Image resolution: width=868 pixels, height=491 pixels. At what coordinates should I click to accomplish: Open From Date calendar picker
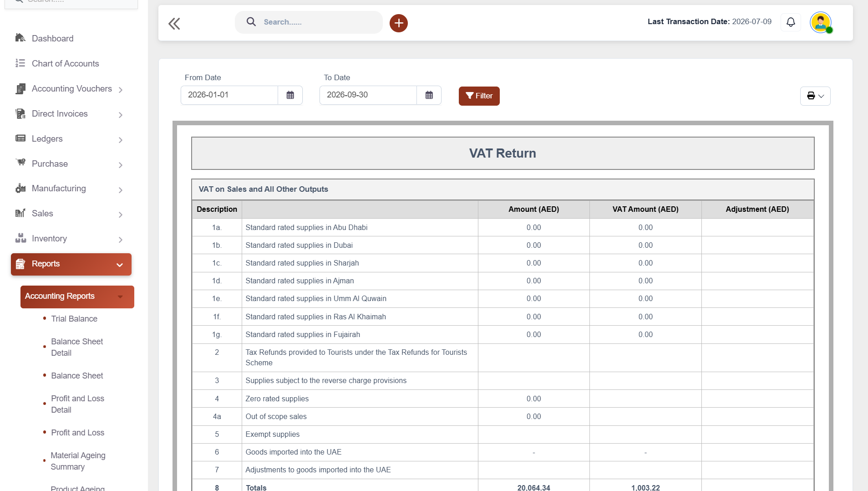[290, 95]
